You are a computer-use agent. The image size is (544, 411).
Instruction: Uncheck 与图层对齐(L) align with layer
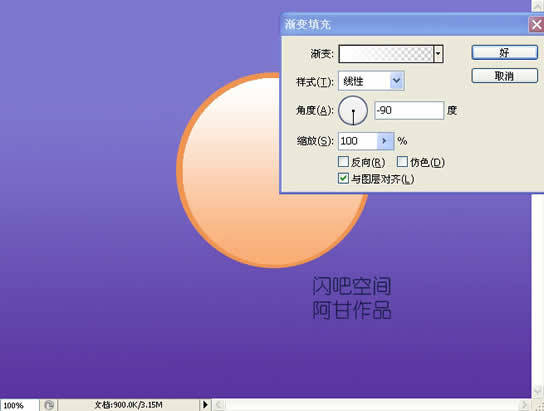[343, 178]
